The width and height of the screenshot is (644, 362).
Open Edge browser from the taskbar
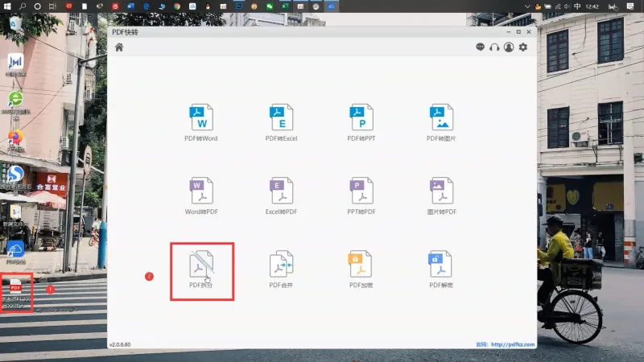point(147,6)
